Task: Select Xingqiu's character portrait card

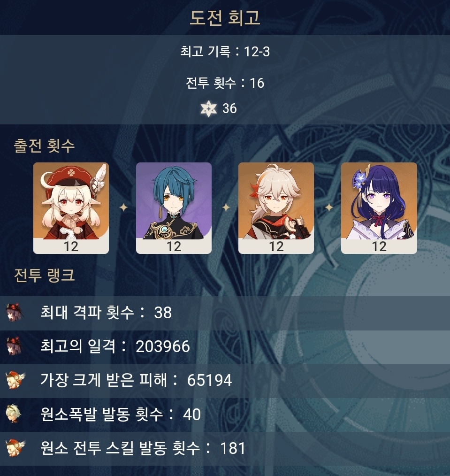Action: pos(174,208)
